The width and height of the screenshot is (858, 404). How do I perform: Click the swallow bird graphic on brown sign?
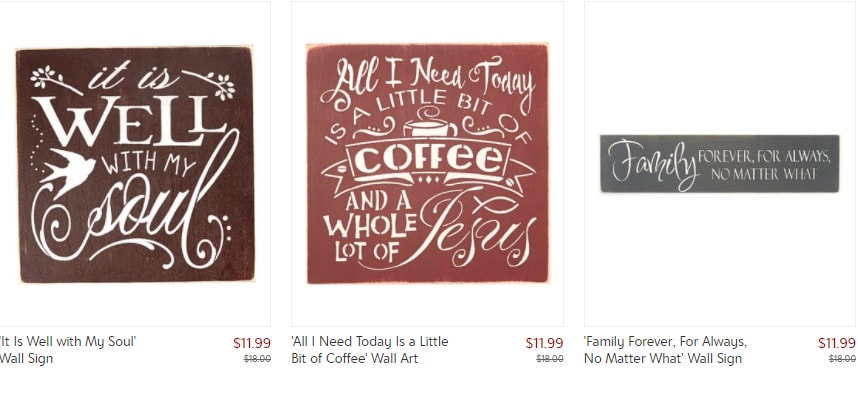67,171
